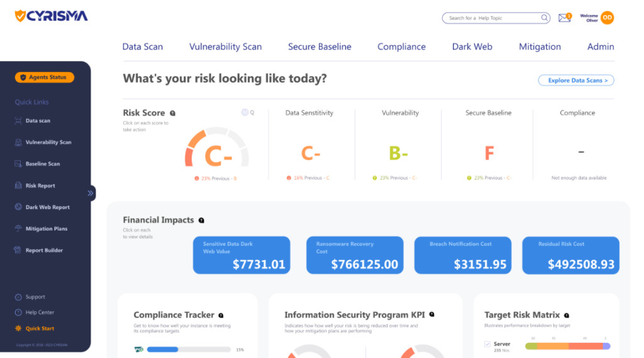Viewport: 644px width, 358px height.
Task: Open the Data Scan menu
Action: (x=143, y=46)
